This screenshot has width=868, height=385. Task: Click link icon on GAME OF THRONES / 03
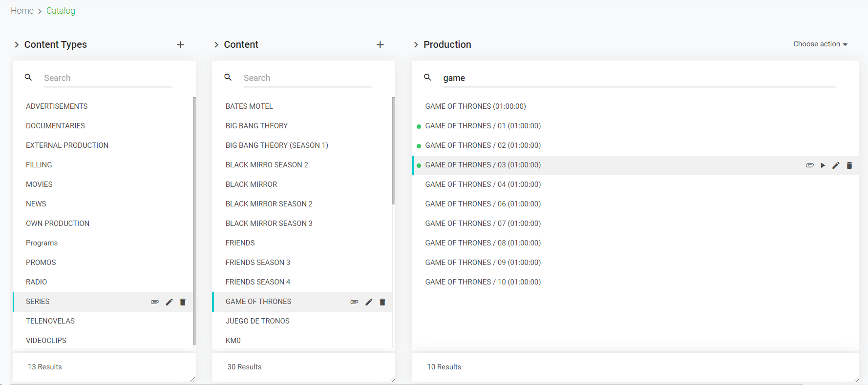click(809, 165)
